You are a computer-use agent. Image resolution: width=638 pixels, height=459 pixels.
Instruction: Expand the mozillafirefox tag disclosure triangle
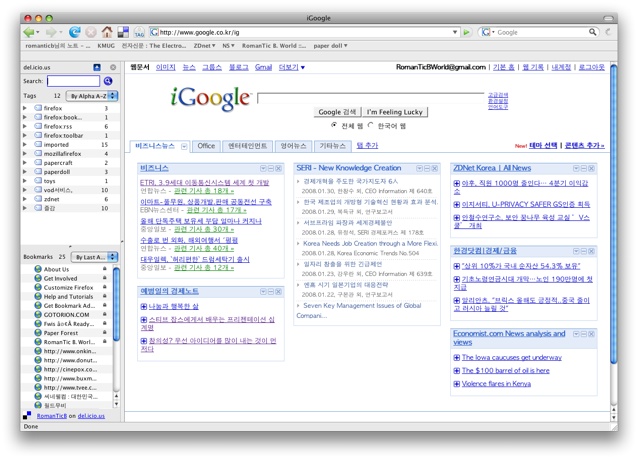pyautogui.click(x=25, y=153)
